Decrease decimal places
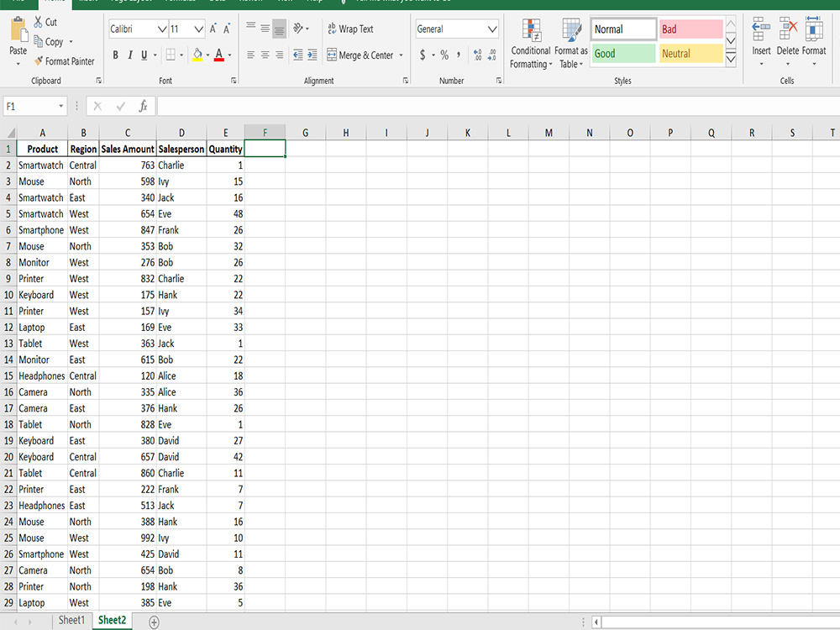 (491, 55)
